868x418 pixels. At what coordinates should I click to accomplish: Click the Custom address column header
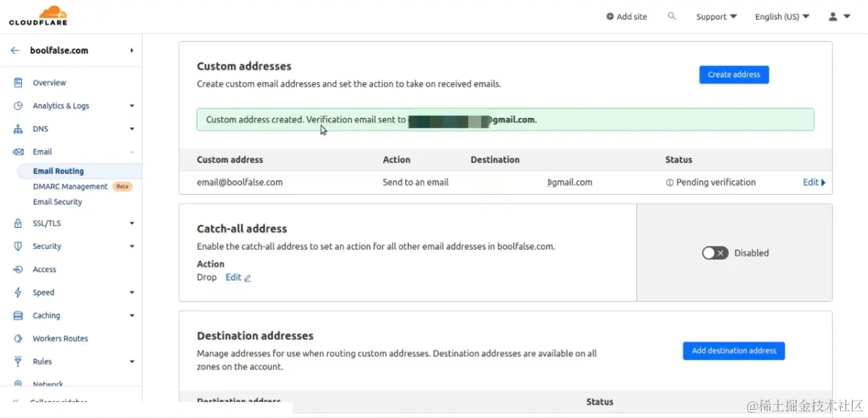[230, 160]
